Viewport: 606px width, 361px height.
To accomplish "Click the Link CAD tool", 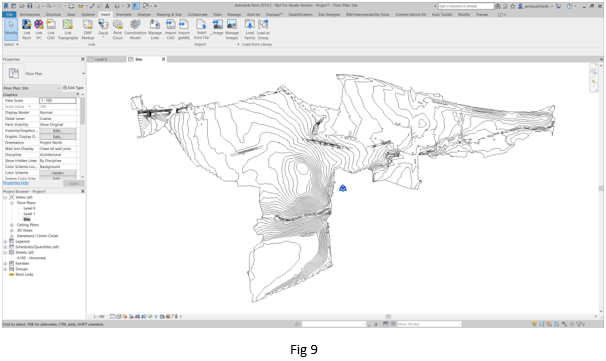I will pos(51,29).
